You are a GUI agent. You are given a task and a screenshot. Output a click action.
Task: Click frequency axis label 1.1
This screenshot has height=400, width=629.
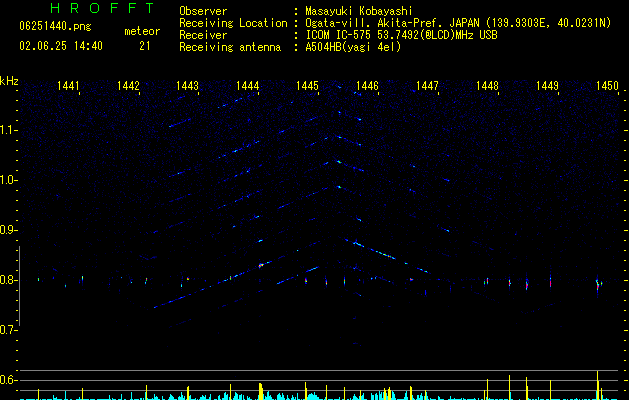point(8,130)
